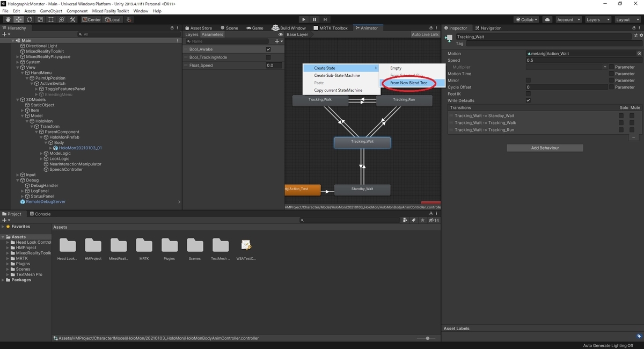The height and width of the screenshot is (349, 644).
Task: Remove selected transition with minus button
Action: point(634,137)
